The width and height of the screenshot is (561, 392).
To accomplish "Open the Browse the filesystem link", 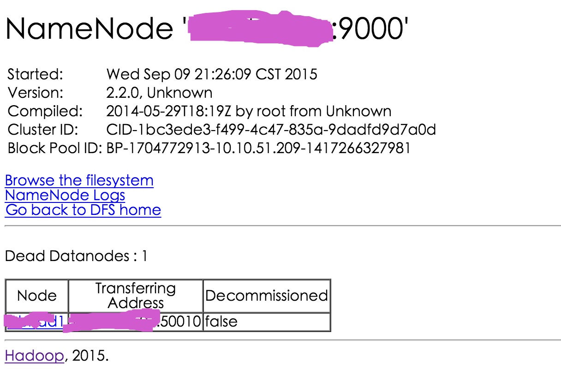I will 79,180.
